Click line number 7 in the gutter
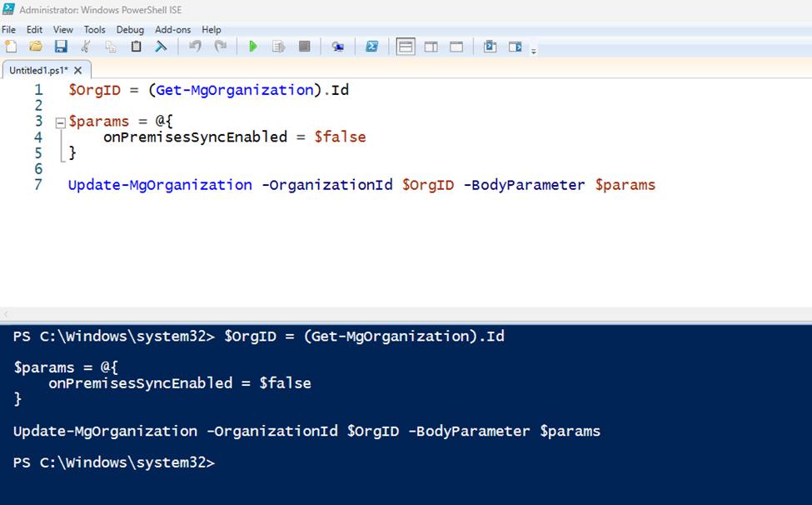812x505 pixels. pyautogui.click(x=38, y=185)
